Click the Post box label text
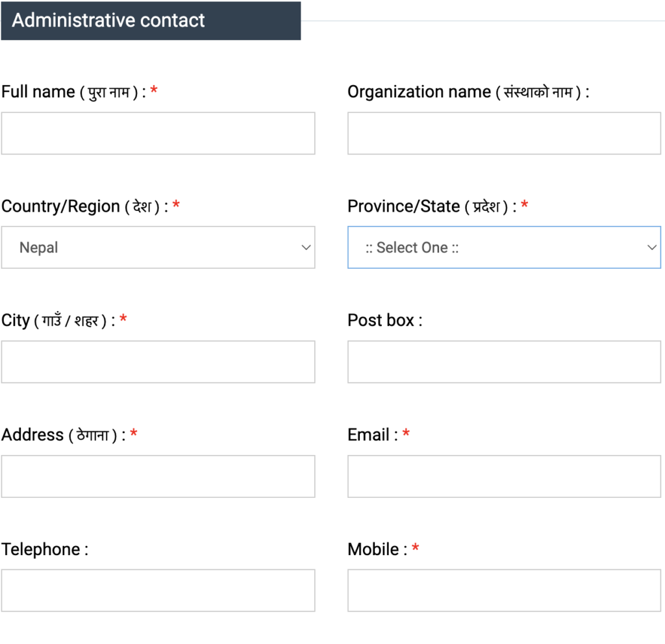The width and height of the screenshot is (665, 644). click(381, 321)
